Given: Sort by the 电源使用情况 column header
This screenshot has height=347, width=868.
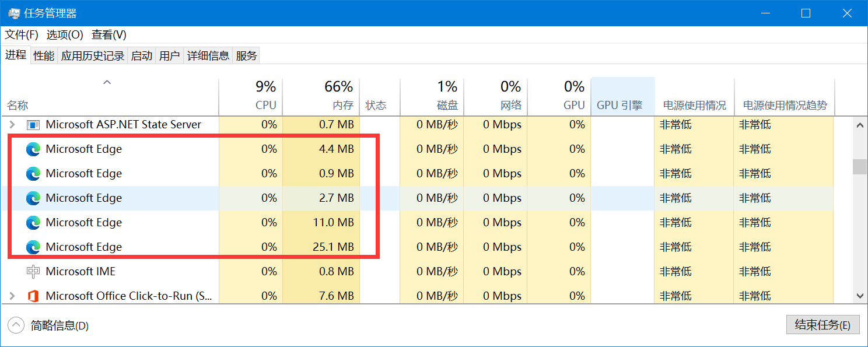Looking at the screenshot, I should pyautogui.click(x=694, y=97).
